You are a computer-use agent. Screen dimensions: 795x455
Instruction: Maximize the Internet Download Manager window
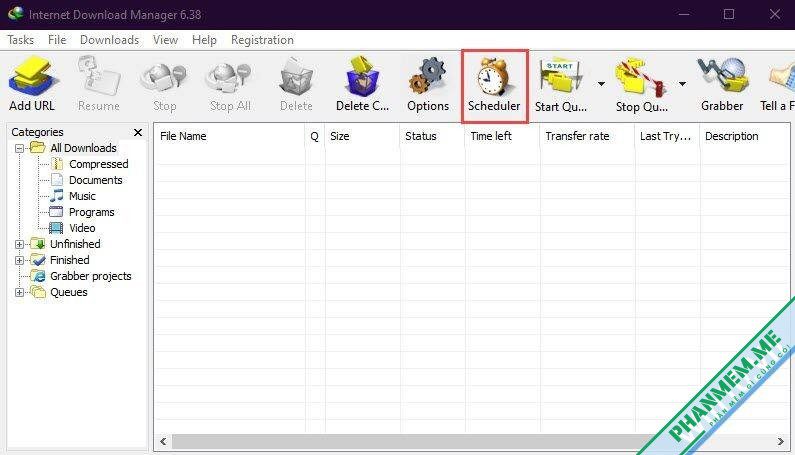[729, 14]
